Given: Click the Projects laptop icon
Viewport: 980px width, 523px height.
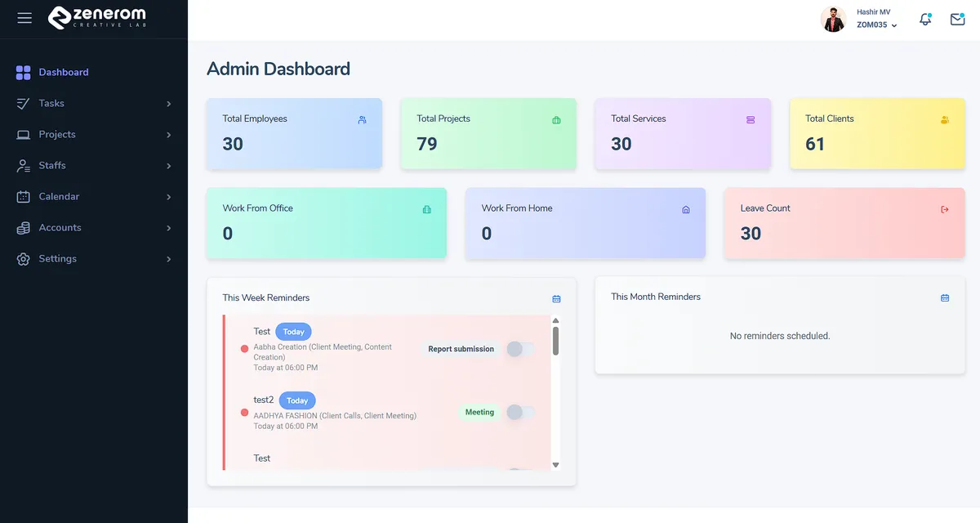Looking at the screenshot, I should 23,135.
